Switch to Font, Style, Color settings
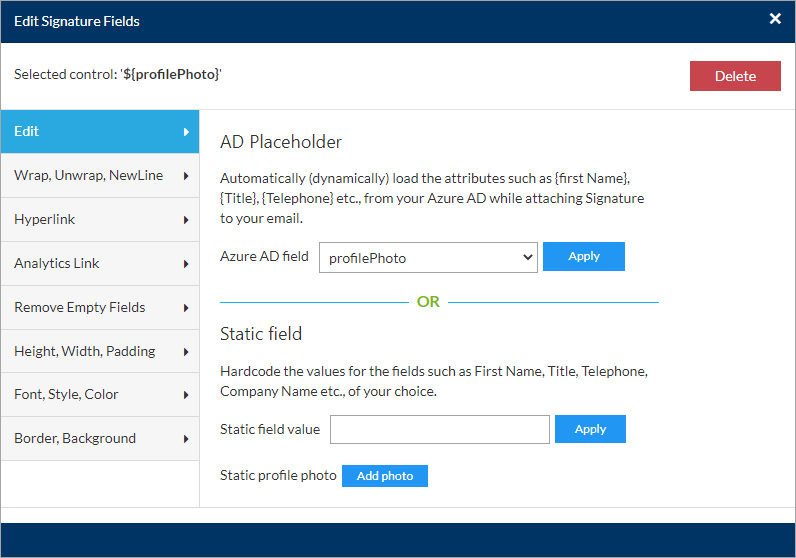The width and height of the screenshot is (796, 558). (x=90, y=395)
